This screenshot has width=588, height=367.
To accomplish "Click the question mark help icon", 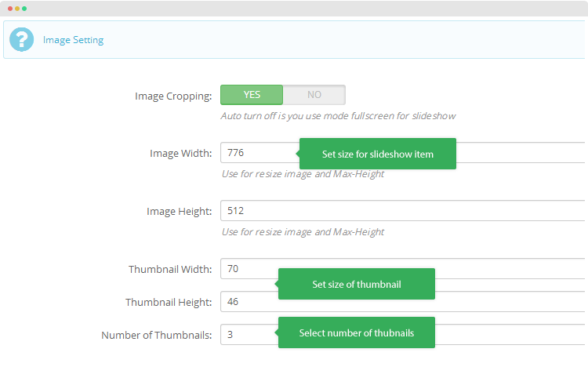I will [x=22, y=39].
